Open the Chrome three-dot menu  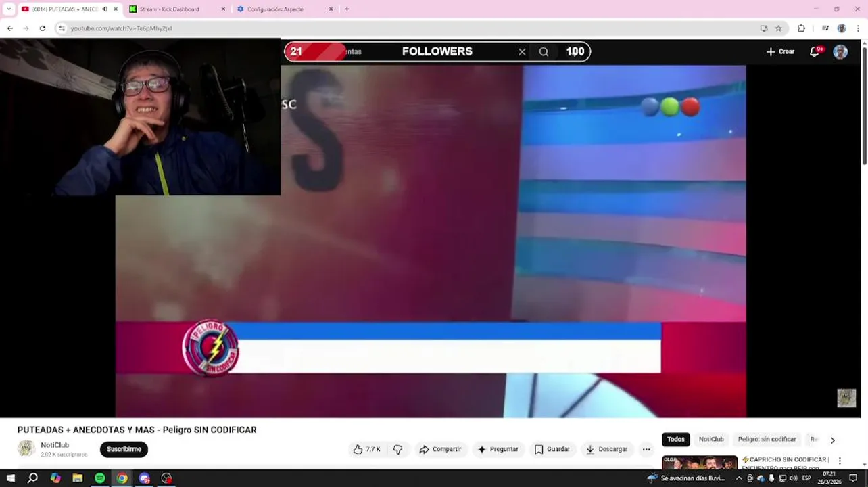tap(859, 28)
